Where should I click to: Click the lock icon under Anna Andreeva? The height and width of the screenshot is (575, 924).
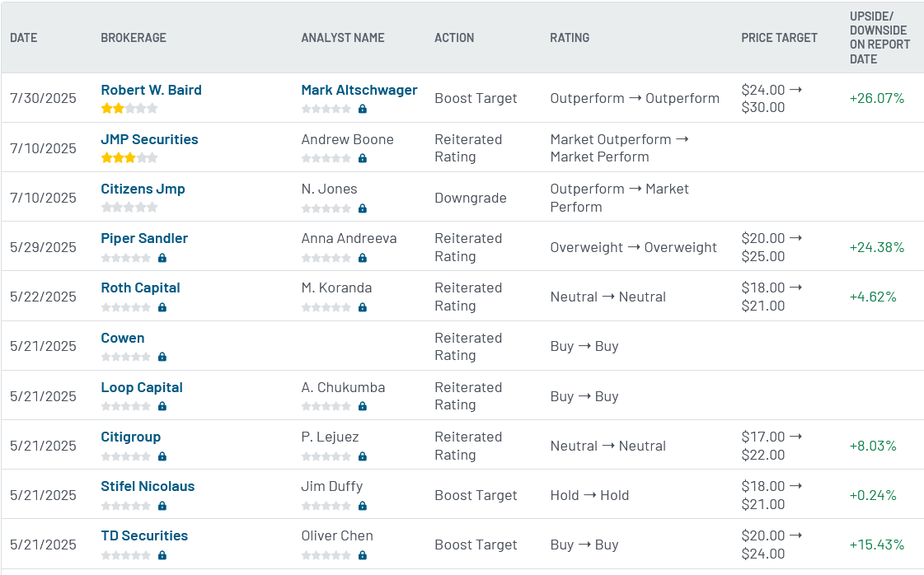(x=363, y=258)
